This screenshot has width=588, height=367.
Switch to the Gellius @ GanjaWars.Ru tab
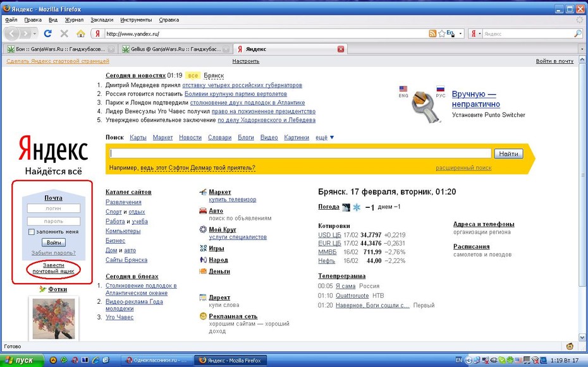(x=175, y=49)
